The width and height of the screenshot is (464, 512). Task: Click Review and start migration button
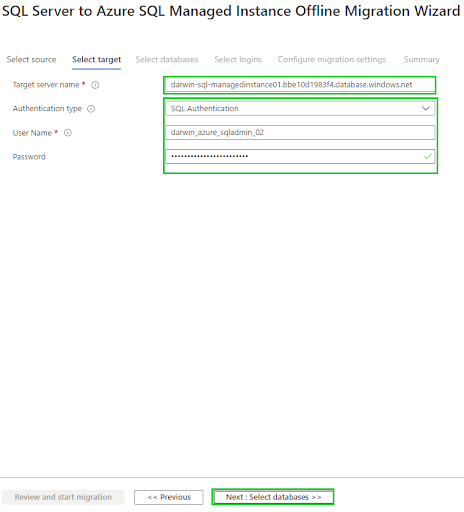(63, 497)
